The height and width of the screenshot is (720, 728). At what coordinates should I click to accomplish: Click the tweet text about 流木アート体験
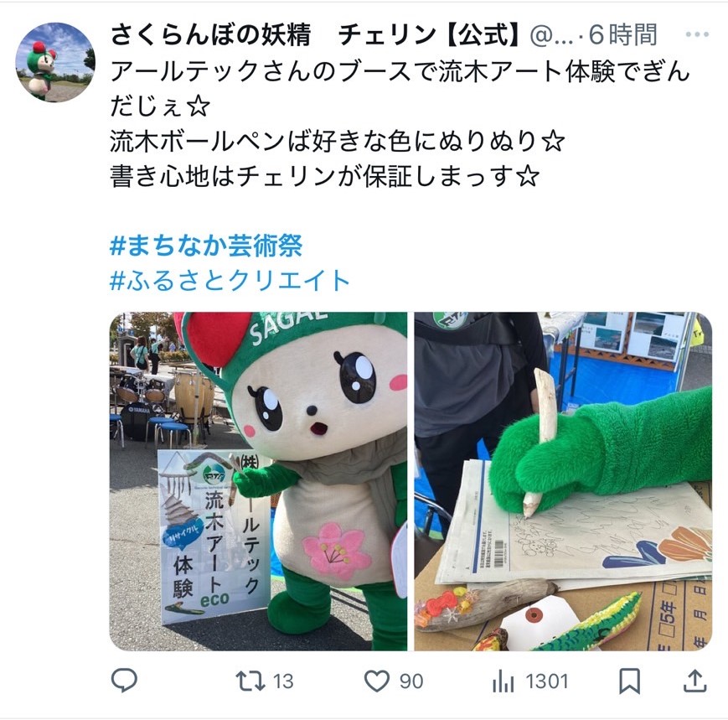[400, 89]
